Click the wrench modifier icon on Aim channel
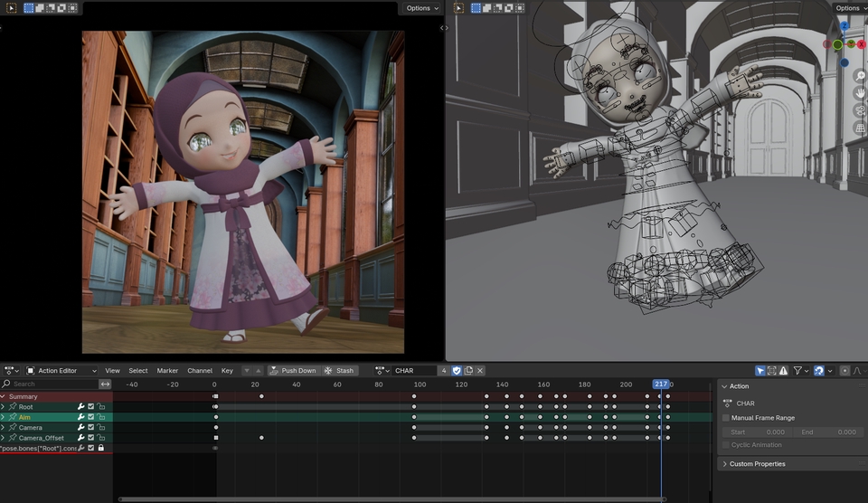The image size is (868, 503). pyautogui.click(x=80, y=417)
